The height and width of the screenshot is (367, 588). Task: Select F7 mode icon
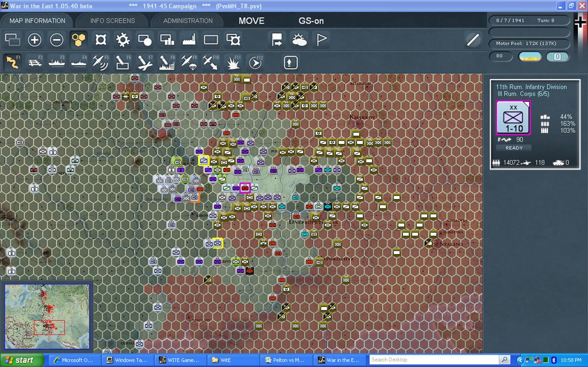point(145,62)
